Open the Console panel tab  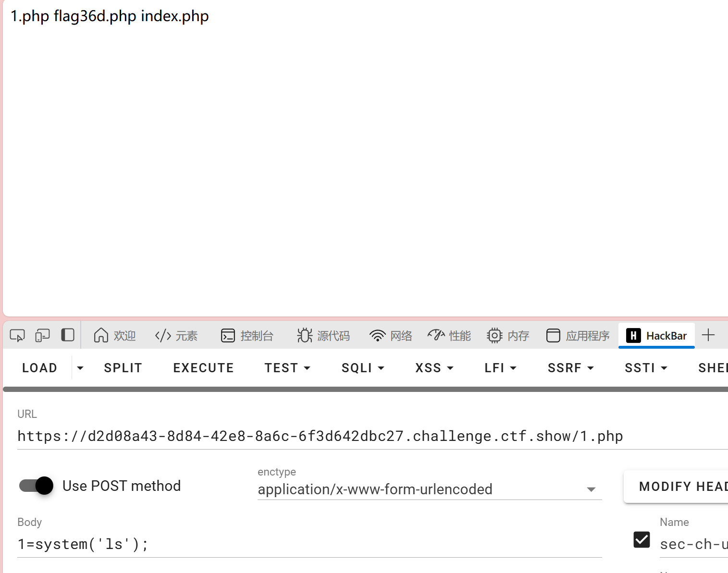pyautogui.click(x=247, y=335)
